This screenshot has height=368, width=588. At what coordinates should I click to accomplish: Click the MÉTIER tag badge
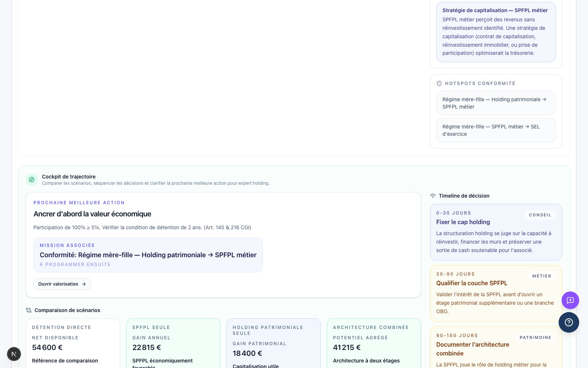[542, 276]
